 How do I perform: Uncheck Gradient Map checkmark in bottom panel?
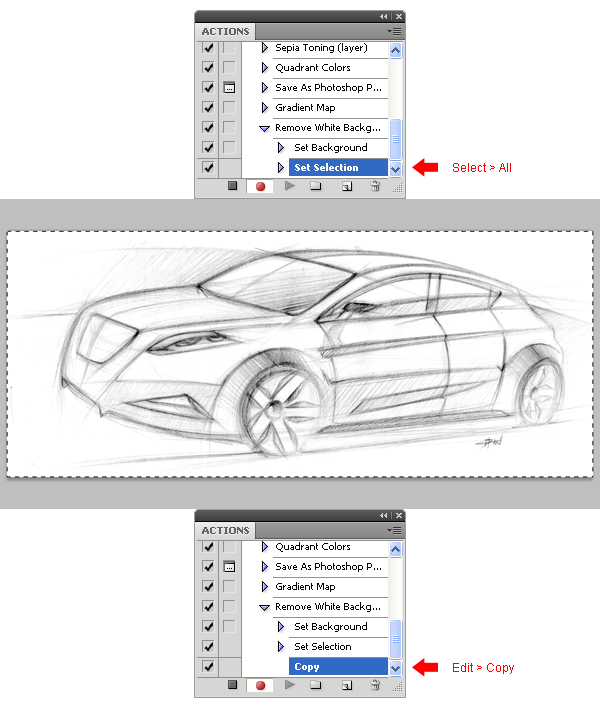pos(208,587)
